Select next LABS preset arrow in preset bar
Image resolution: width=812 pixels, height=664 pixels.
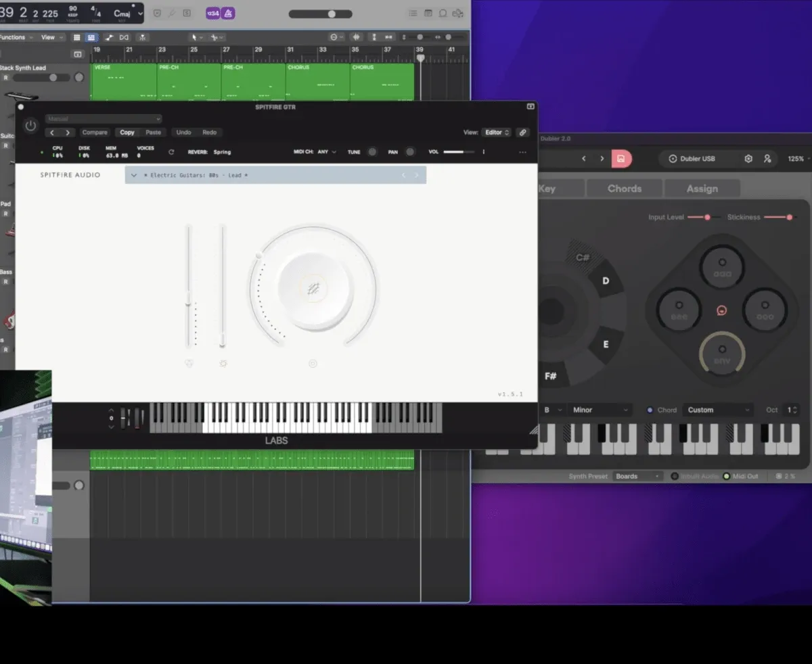coord(416,175)
